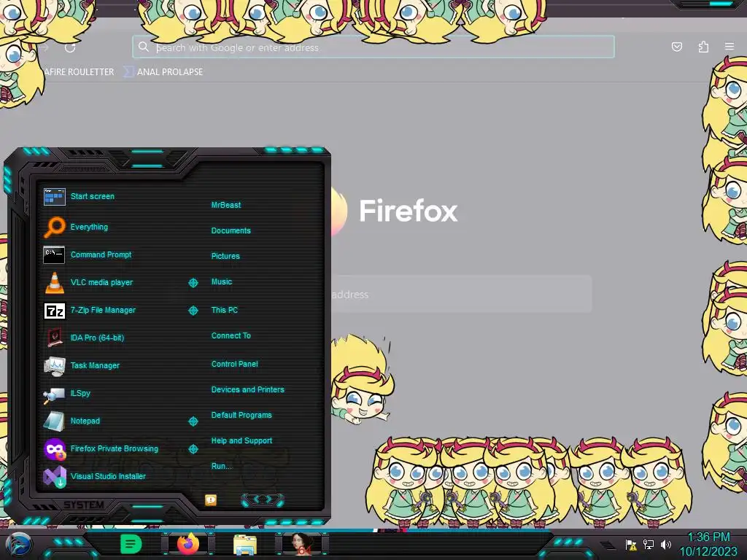
Task: Open MrBeast user folder
Action: coord(226,205)
